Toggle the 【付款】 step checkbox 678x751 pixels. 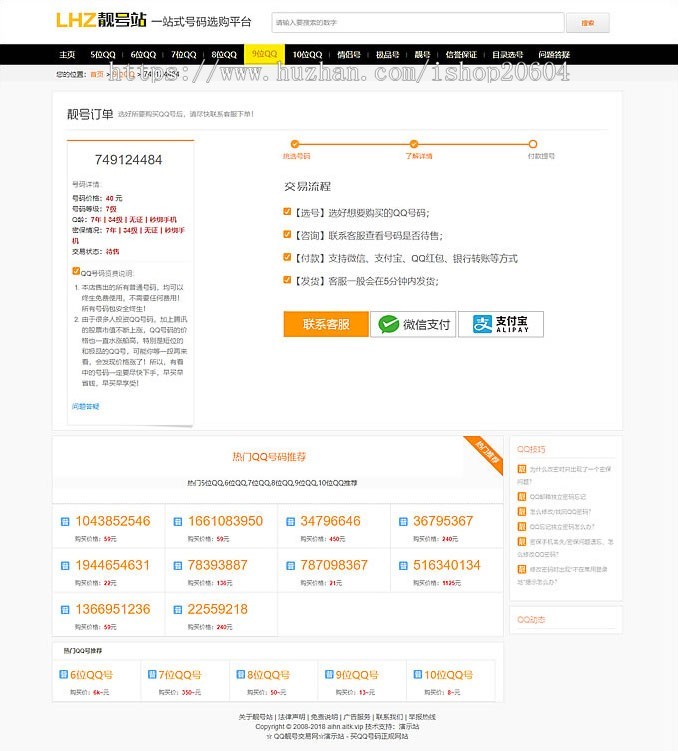click(287, 257)
